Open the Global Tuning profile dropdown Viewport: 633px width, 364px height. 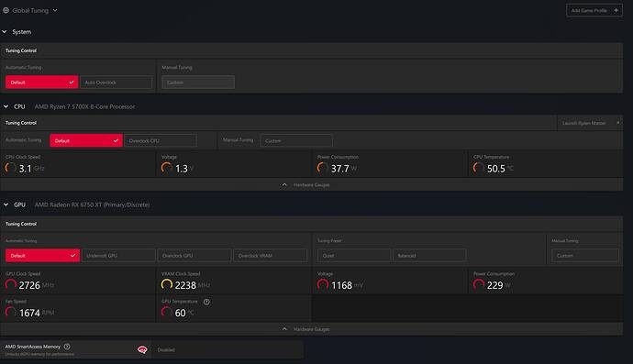(x=30, y=10)
